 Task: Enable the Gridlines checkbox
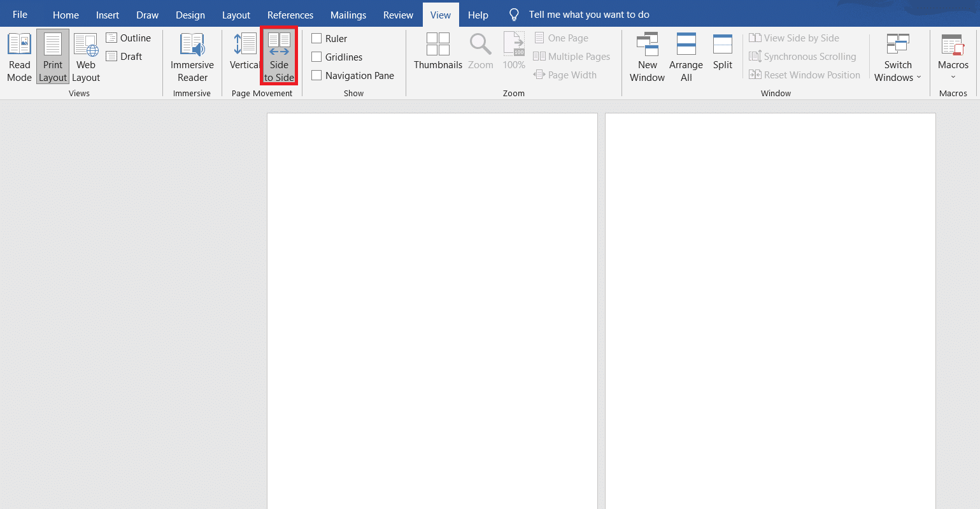tap(316, 57)
